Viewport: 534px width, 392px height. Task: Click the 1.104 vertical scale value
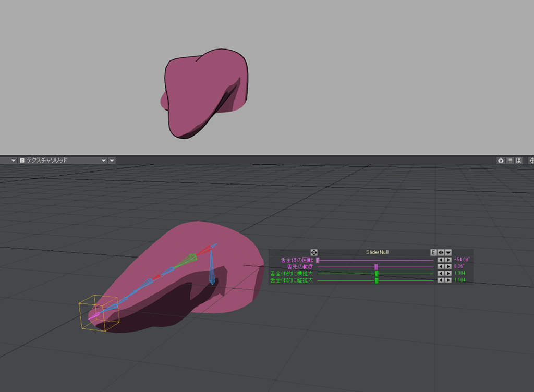click(460, 280)
